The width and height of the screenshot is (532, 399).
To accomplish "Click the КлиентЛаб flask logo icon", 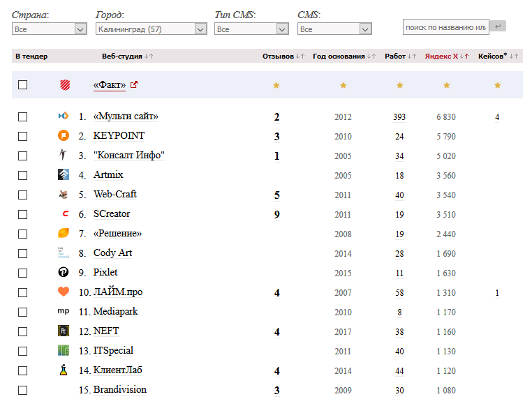I will click(64, 370).
